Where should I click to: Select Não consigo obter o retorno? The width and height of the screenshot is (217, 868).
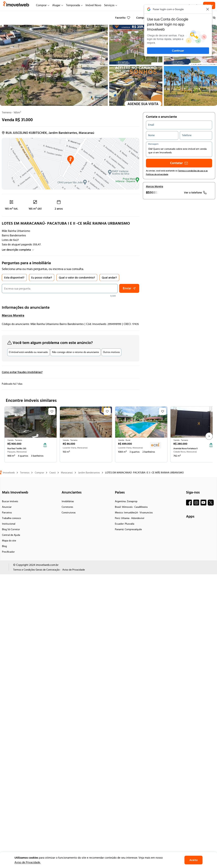tap(75, 352)
